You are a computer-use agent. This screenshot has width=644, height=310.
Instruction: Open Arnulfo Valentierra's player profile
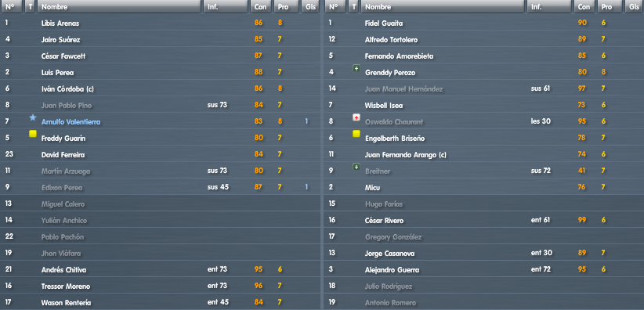71,122
